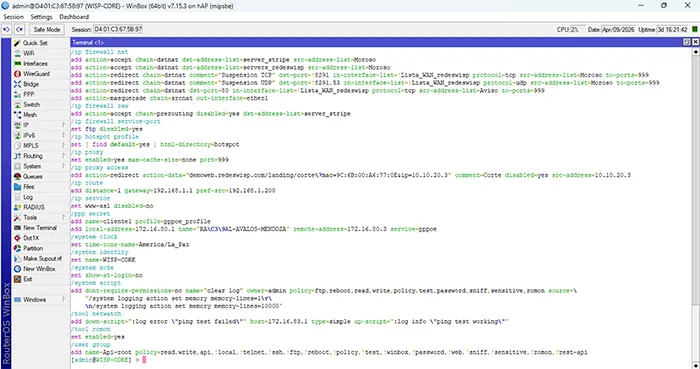Open Quick Set icon in sidebar

pyautogui.click(x=17, y=43)
